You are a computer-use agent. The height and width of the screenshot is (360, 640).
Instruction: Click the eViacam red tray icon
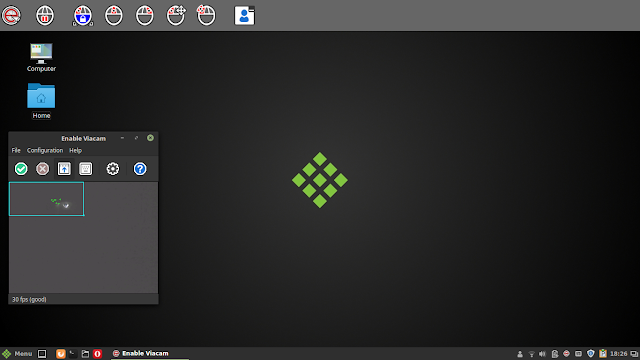[x=566, y=354]
